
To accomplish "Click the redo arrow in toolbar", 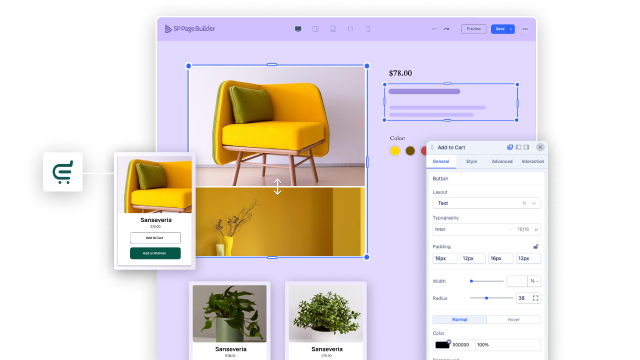I will pos(447,29).
